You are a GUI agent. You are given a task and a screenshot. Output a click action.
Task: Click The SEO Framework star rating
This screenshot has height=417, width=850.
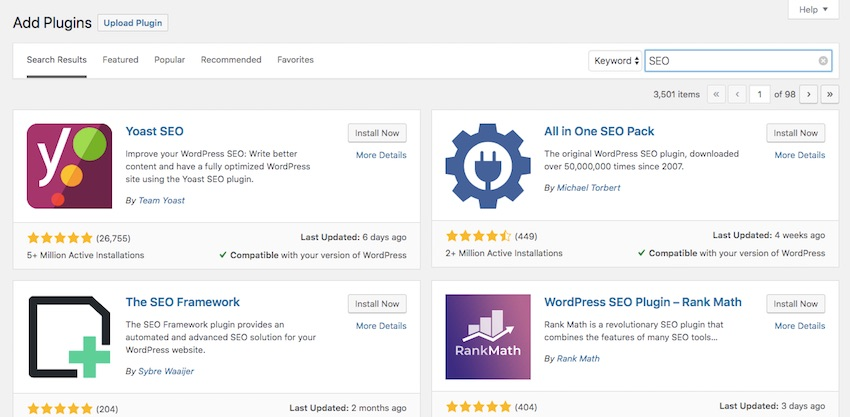tap(60, 409)
